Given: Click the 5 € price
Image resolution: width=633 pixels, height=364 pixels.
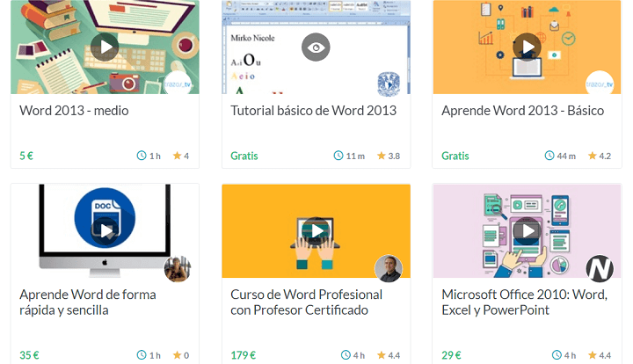Looking at the screenshot, I should coord(26,156).
